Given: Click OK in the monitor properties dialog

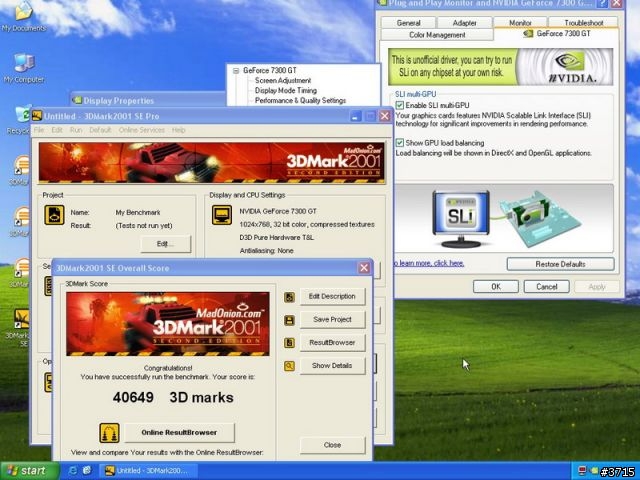Looking at the screenshot, I should click(x=496, y=287).
